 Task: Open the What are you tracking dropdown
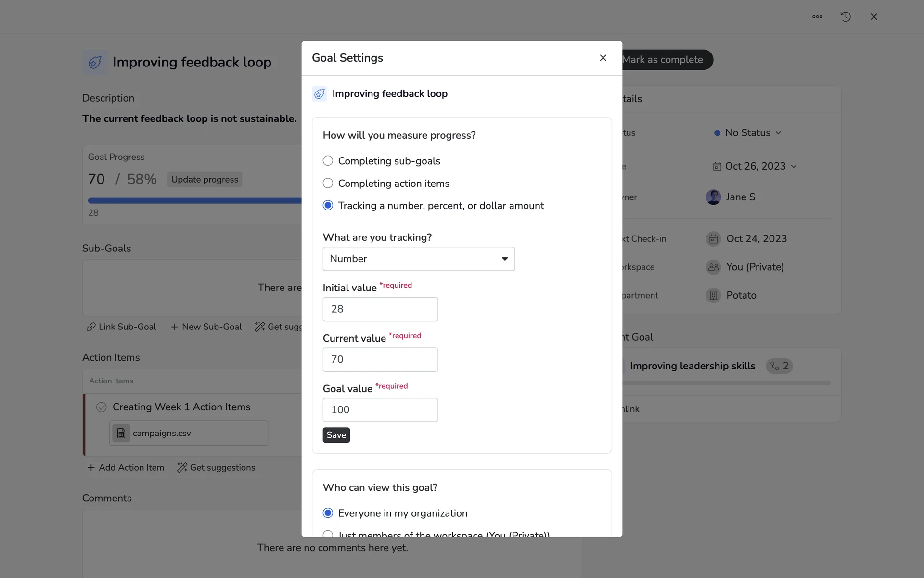419,259
